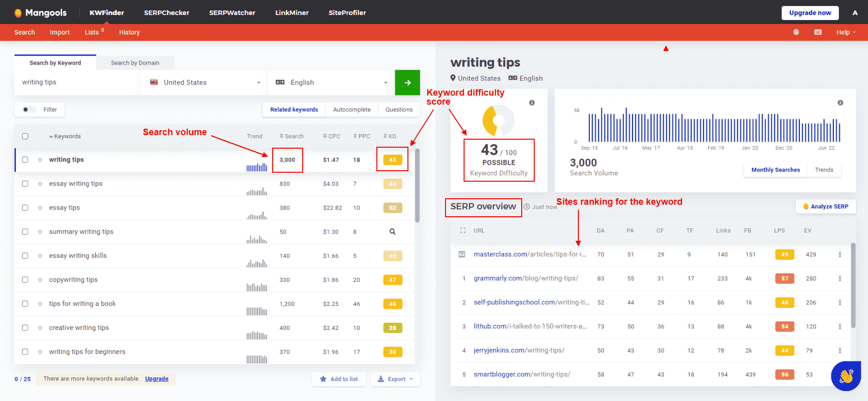Open LinkMiner tool
The width and height of the screenshot is (868, 401).
pyautogui.click(x=292, y=13)
